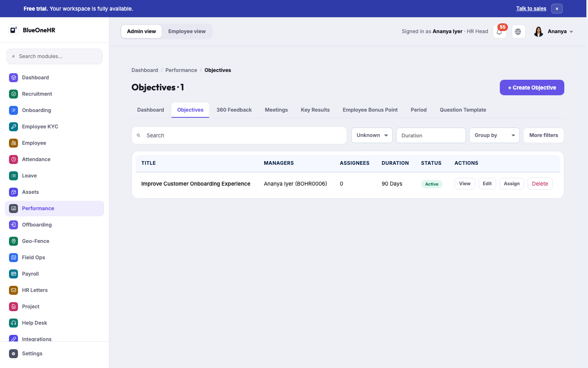Open the Project document icon

pos(13,307)
